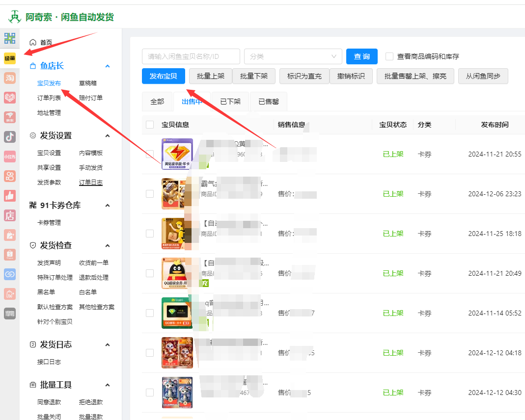This screenshot has width=525, height=420.
Task: Select the thumbs-up platform icon in sidebar
Action: click(x=10, y=196)
